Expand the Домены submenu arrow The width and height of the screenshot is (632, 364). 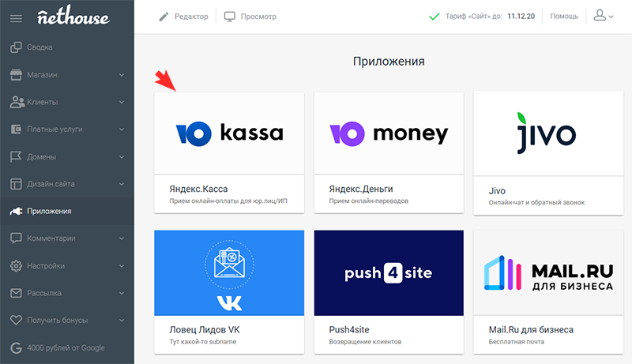point(122,157)
